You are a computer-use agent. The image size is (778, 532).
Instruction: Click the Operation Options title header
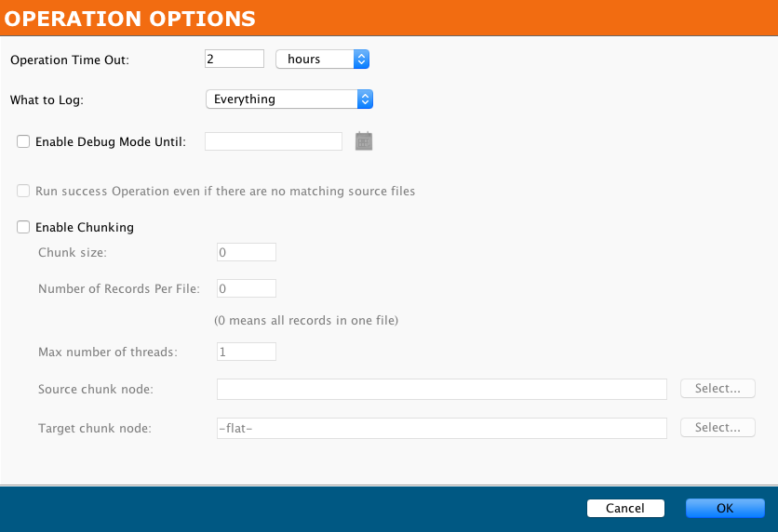pos(130,18)
